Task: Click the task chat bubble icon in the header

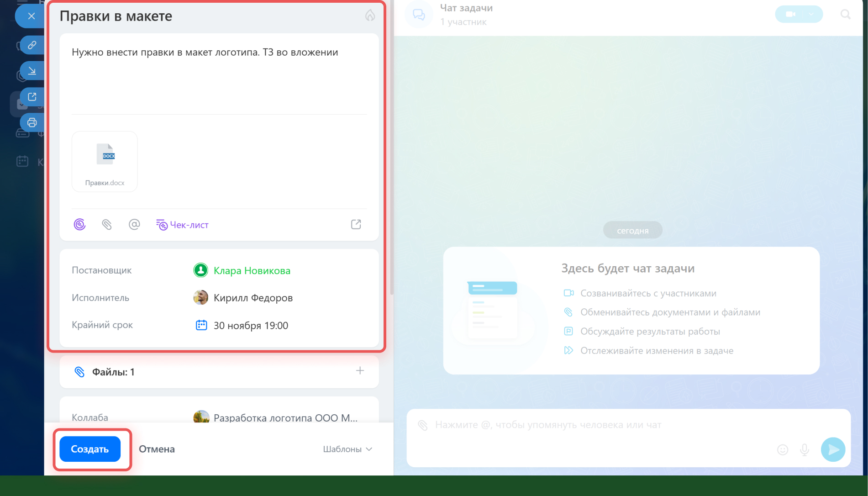Action: coord(419,15)
